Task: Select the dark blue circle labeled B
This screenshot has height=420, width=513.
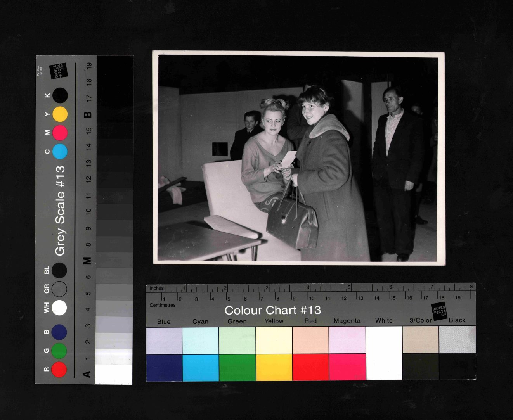Action: [59, 332]
